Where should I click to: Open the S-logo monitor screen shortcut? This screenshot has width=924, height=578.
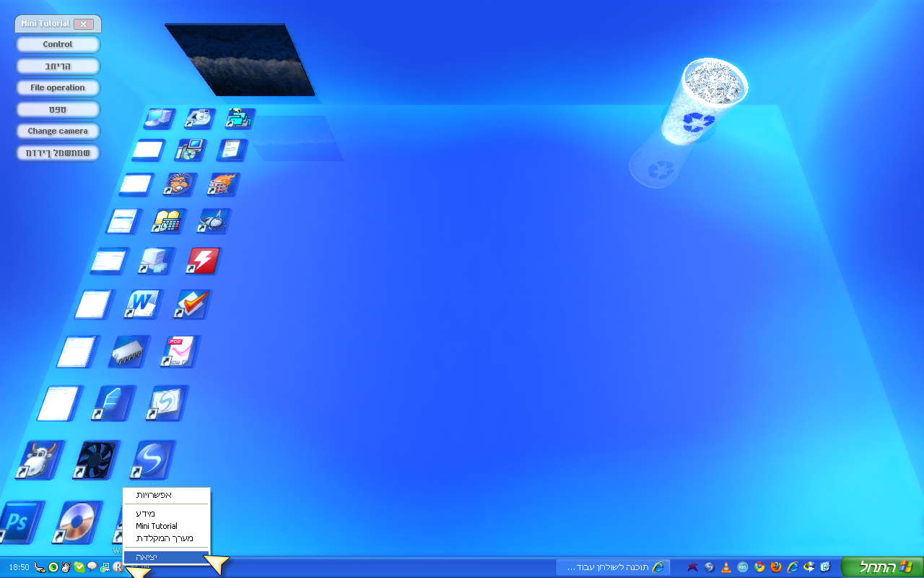point(167,403)
